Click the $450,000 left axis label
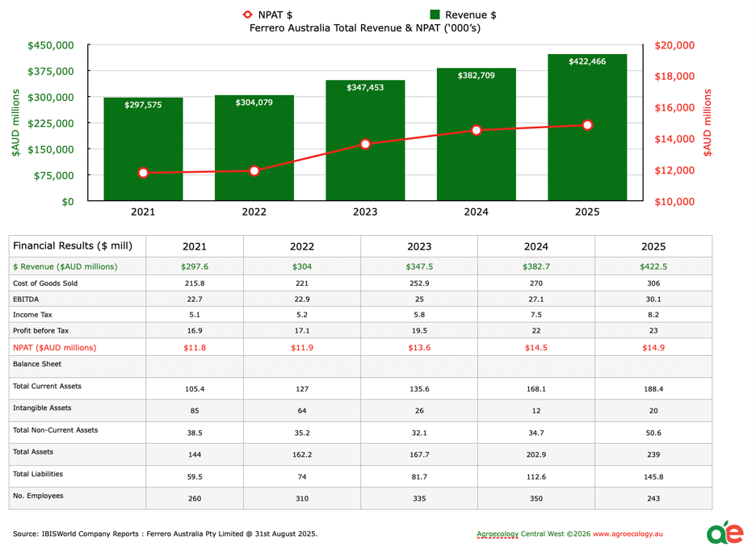This screenshot has height=557, width=756. (51, 45)
